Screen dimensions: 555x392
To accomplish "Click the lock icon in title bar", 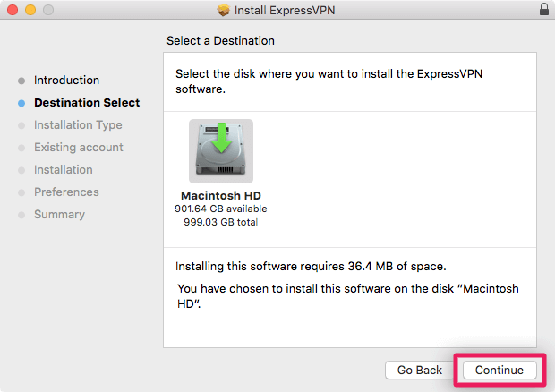I will click(x=544, y=10).
